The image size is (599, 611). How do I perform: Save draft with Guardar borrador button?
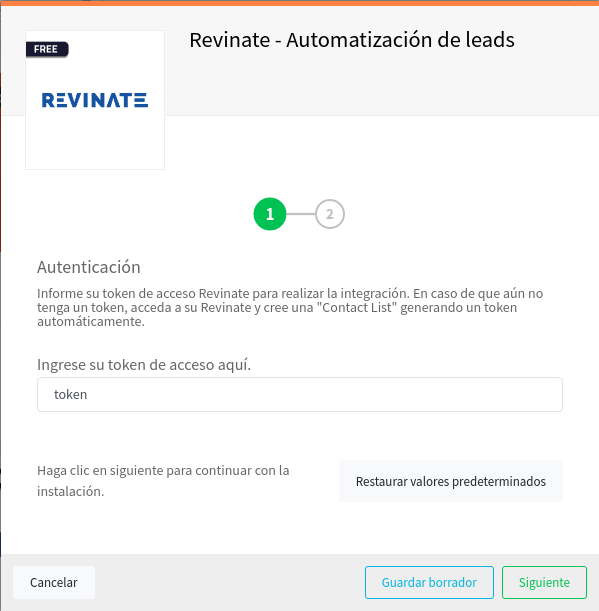click(429, 582)
